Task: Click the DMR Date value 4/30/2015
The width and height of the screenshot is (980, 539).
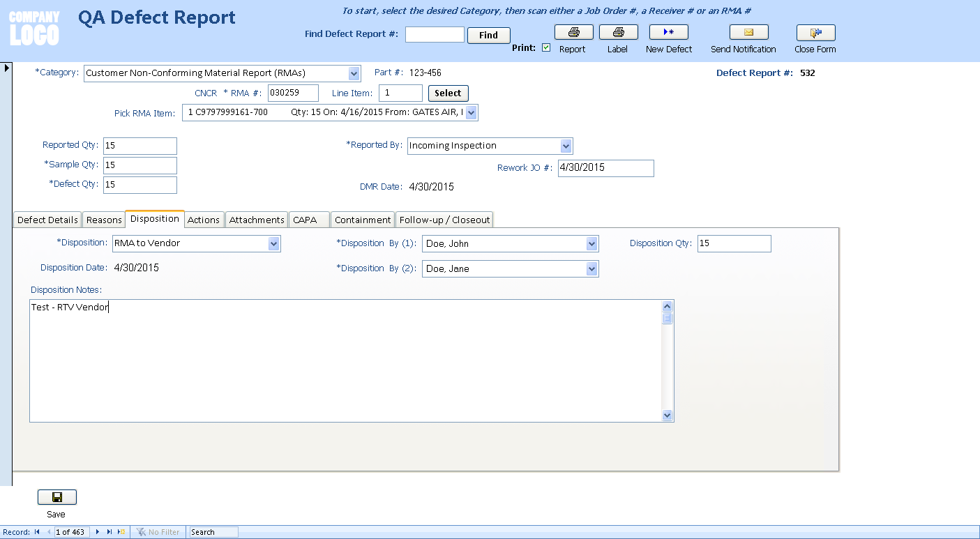Action: click(x=432, y=187)
